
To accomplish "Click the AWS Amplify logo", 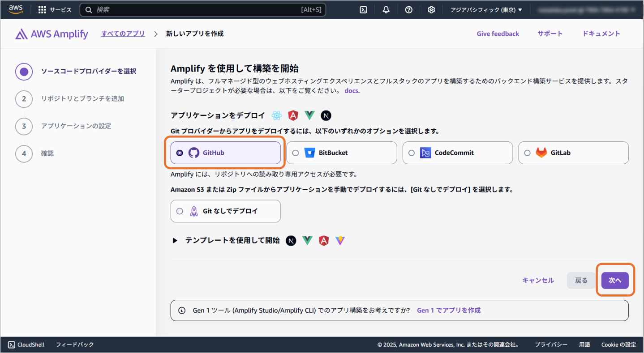I will pyautogui.click(x=52, y=34).
